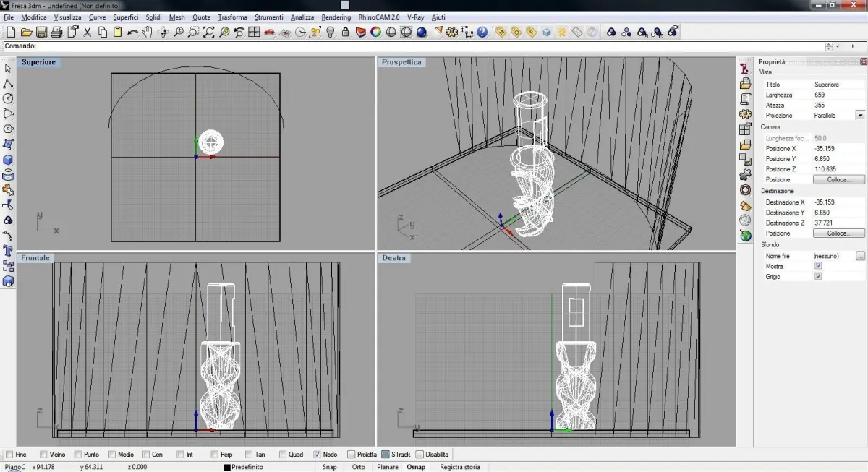The width and height of the screenshot is (868, 472).
Task: Click the red car icon
Action: click(269, 32)
